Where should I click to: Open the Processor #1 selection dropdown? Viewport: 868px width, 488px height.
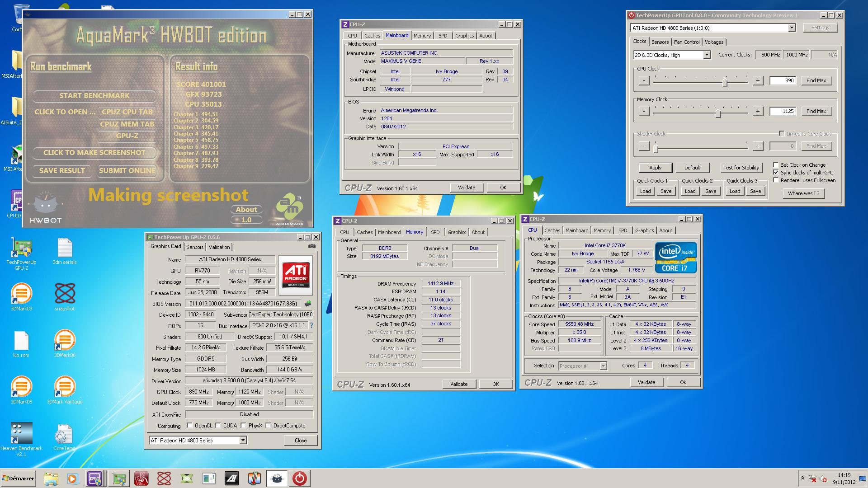603,366
